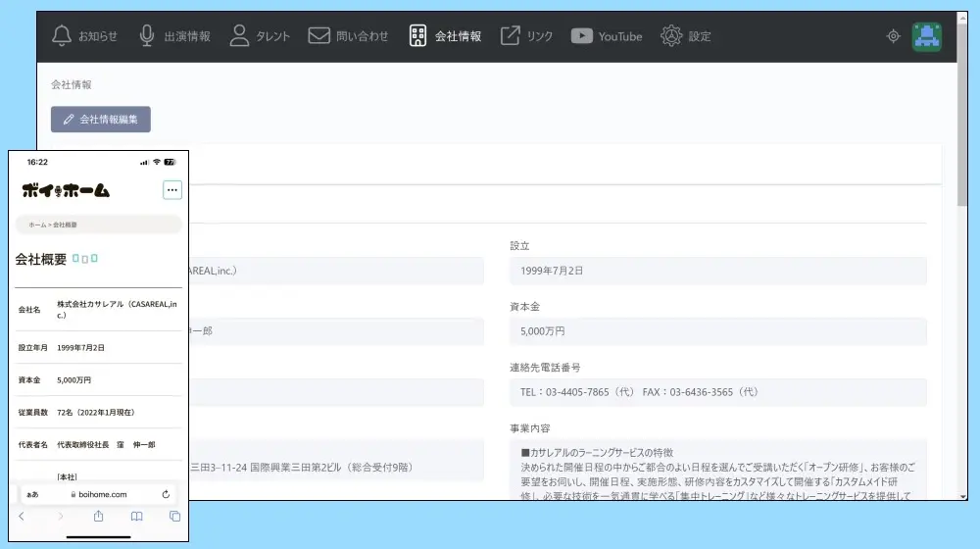Tap the 会社概要 heading in phone
Screen dimensions: 980x549
(x=40, y=260)
